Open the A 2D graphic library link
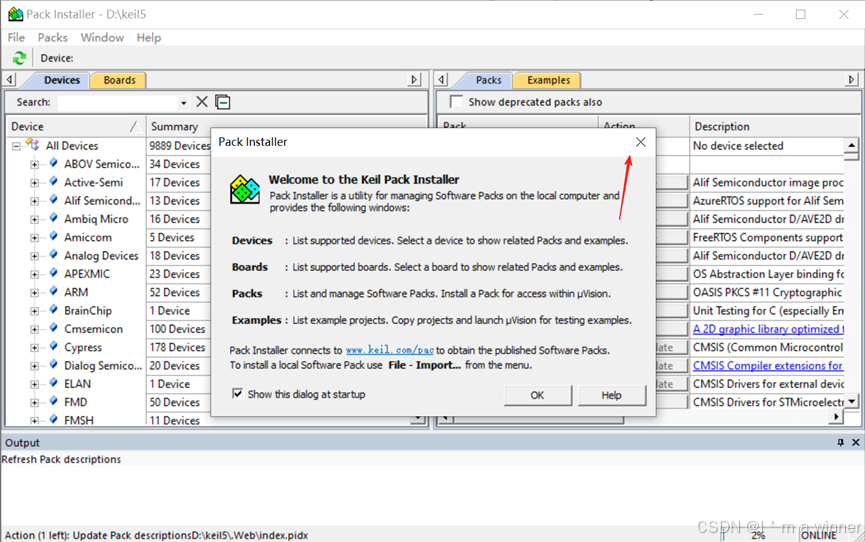865x542 pixels. coord(768,329)
